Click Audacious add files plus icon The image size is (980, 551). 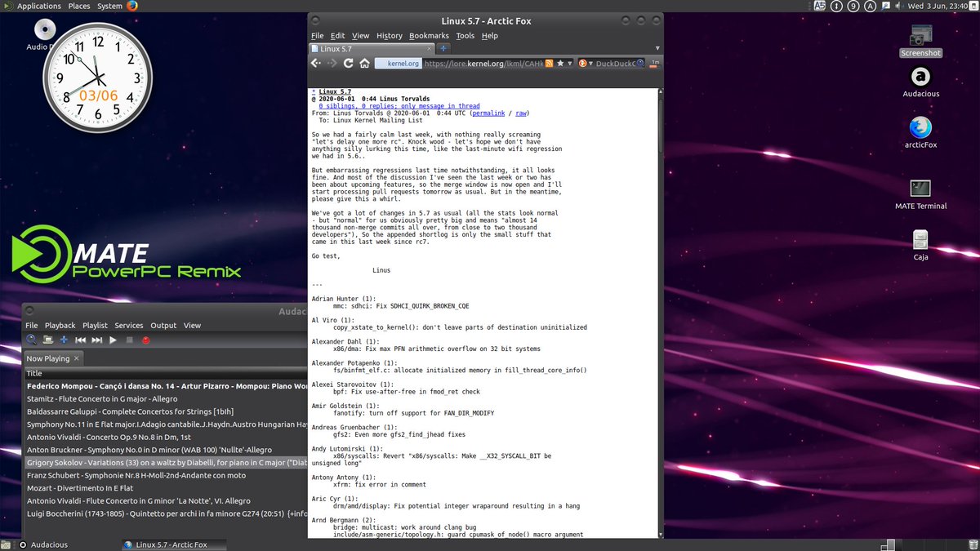[64, 340]
